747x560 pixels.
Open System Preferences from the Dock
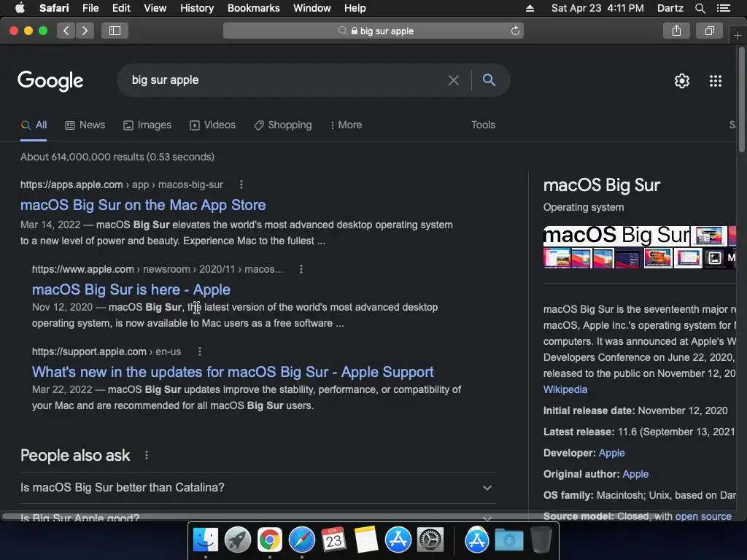(430, 540)
